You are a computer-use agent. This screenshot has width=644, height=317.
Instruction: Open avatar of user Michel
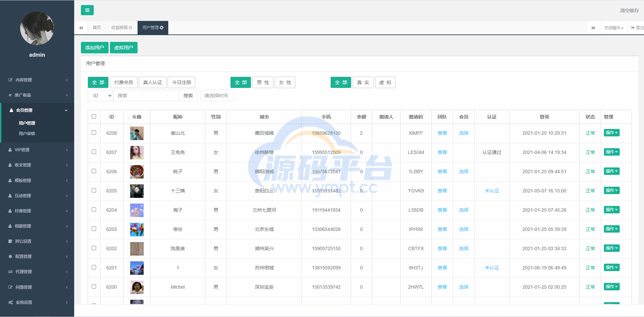137,287
